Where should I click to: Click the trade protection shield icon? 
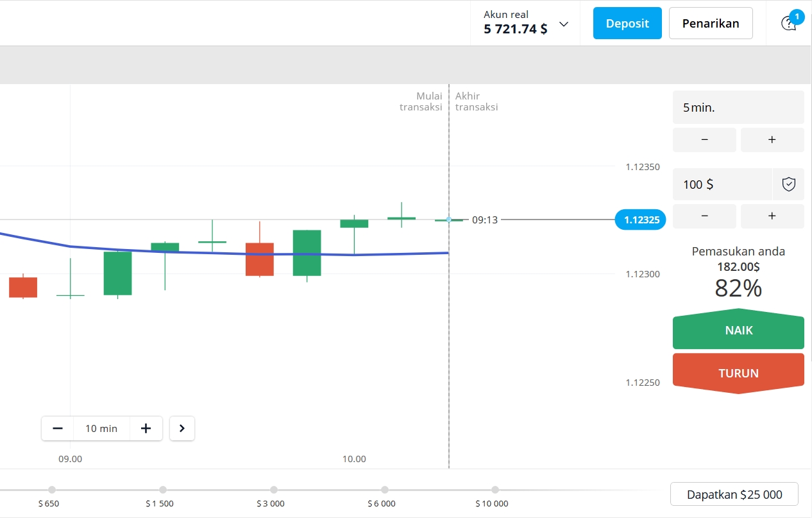pos(788,184)
